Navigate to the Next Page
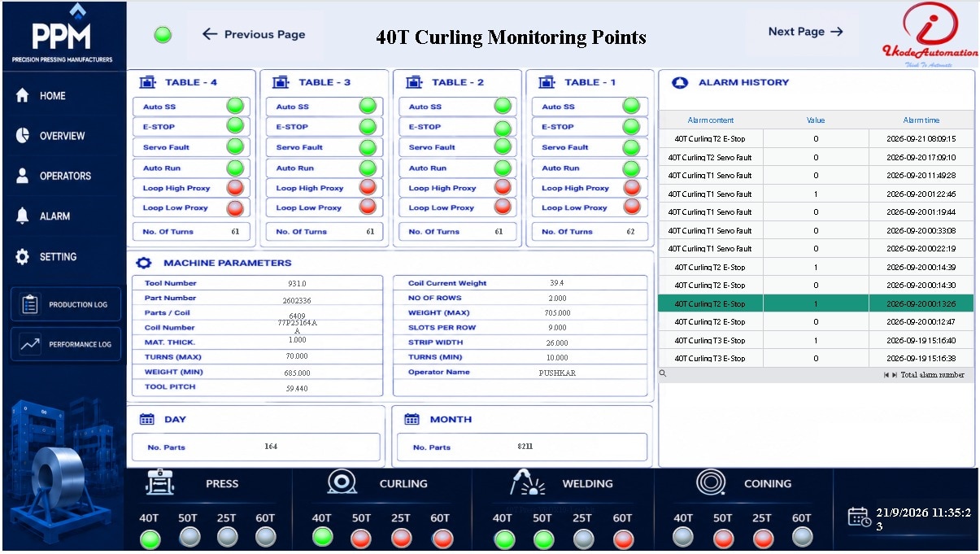Viewport: 980px width, 554px height. (x=806, y=32)
